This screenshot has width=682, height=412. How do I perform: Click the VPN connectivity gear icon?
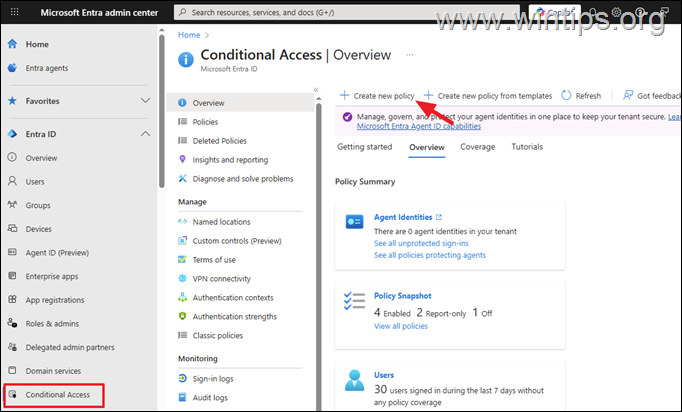pos(182,278)
